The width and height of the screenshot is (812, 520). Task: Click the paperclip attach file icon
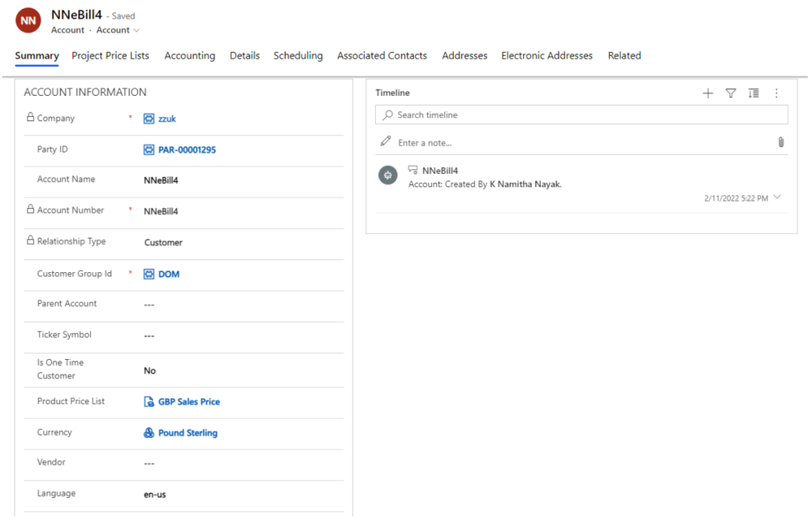pyautogui.click(x=781, y=142)
